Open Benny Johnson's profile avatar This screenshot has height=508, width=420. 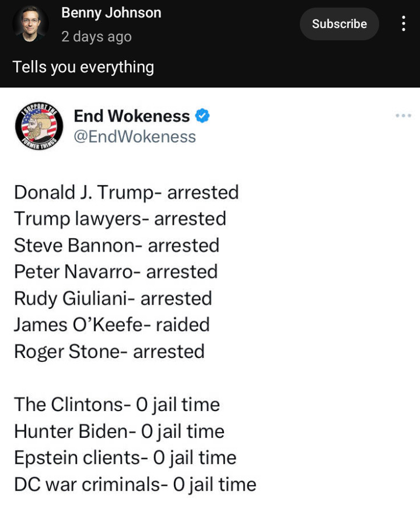[x=30, y=24]
